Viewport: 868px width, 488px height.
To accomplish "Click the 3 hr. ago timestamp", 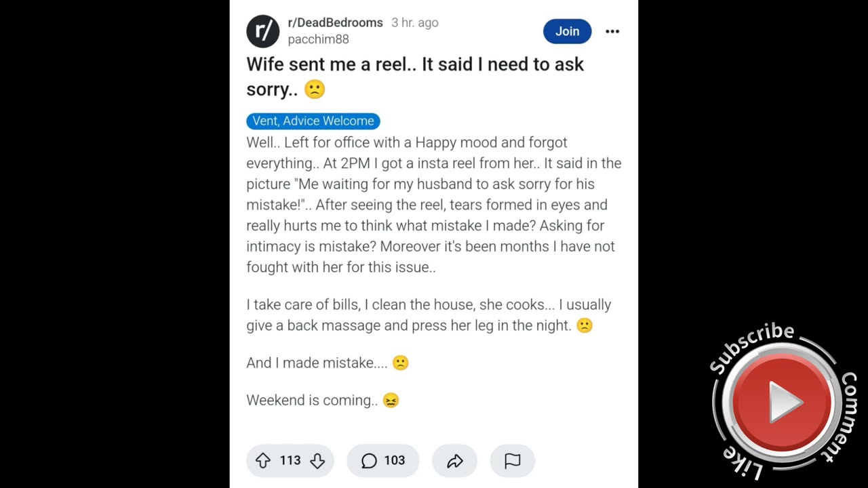I will point(414,22).
